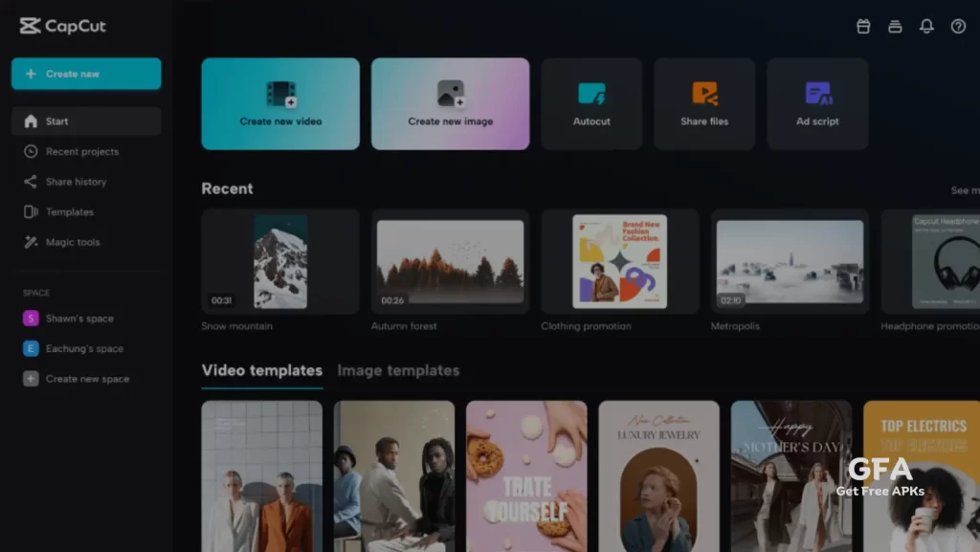Click the Recent section heading
The height and width of the screenshot is (552, 980).
(227, 188)
